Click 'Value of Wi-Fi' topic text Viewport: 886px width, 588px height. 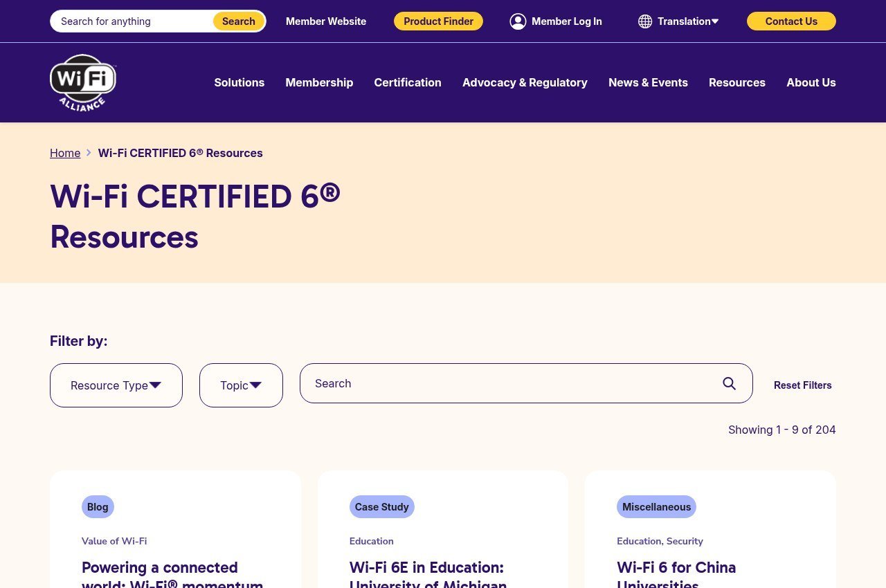pos(114,541)
